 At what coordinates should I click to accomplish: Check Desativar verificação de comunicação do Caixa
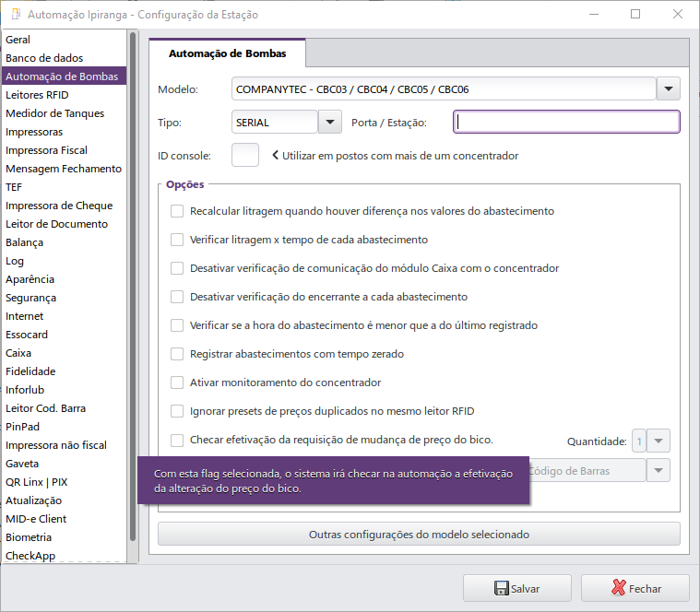(x=177, y=268)
